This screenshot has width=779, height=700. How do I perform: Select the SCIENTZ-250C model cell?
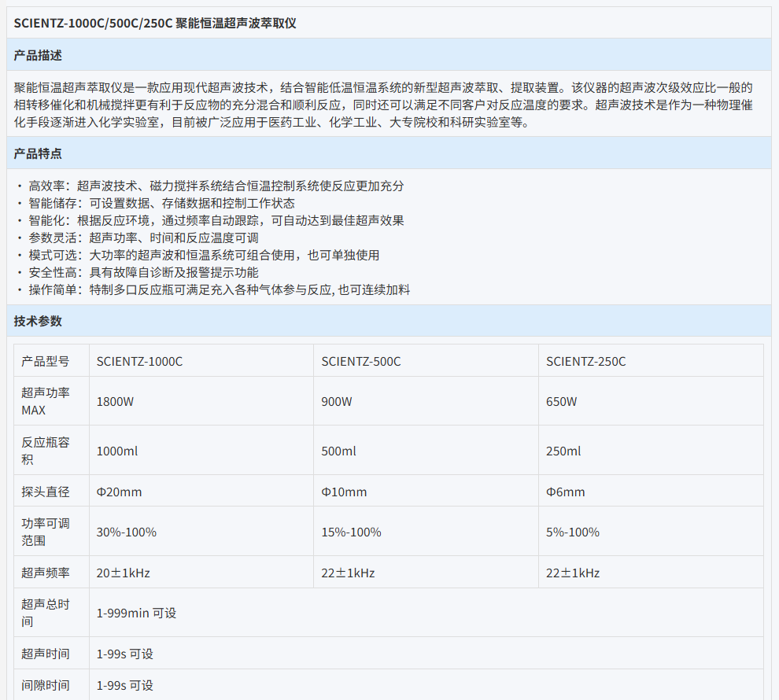click(586, 362)
